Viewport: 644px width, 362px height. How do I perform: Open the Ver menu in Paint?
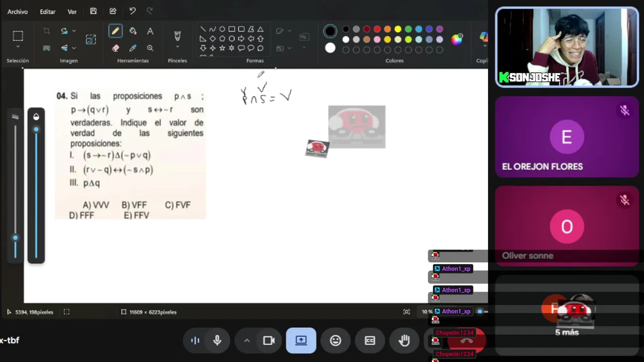72,12
